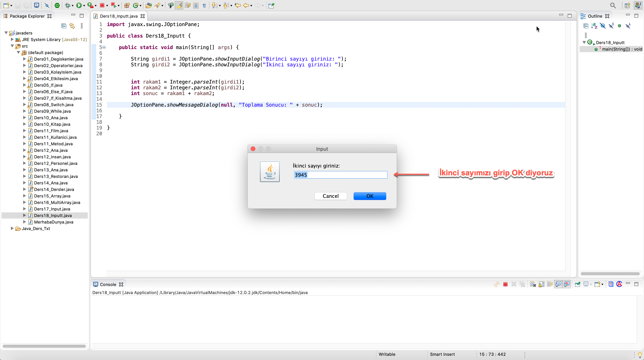Click the search magnifier in top toolbar
Screen dimensions: 644x360
coord(613,5)
